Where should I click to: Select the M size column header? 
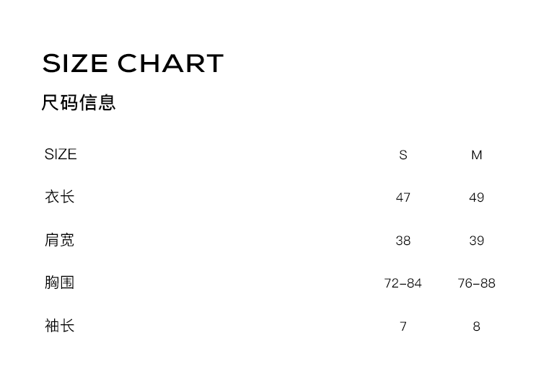tap(476, 155)
